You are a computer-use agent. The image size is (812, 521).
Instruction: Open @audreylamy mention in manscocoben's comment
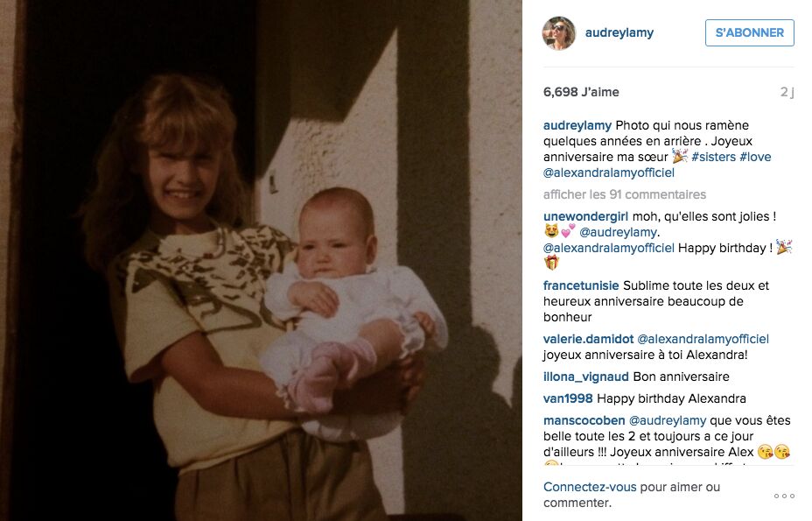[x=668, y=420]
